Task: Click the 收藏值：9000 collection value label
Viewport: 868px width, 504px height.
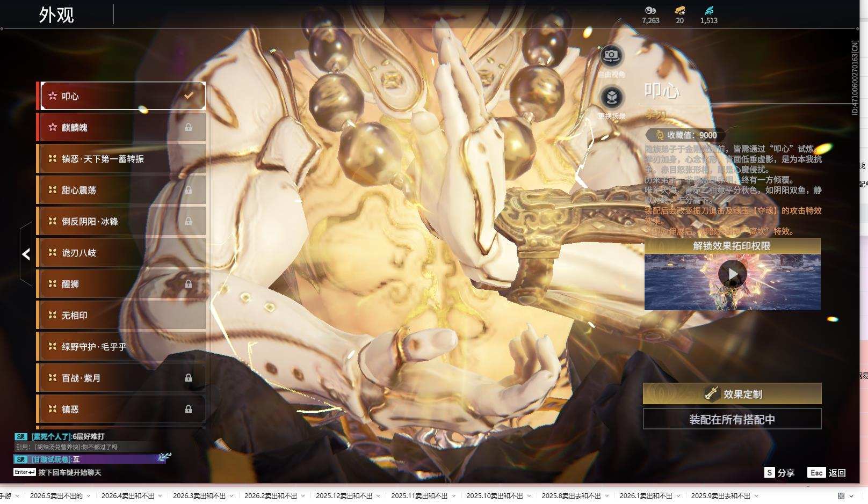Action: point(692,135)
